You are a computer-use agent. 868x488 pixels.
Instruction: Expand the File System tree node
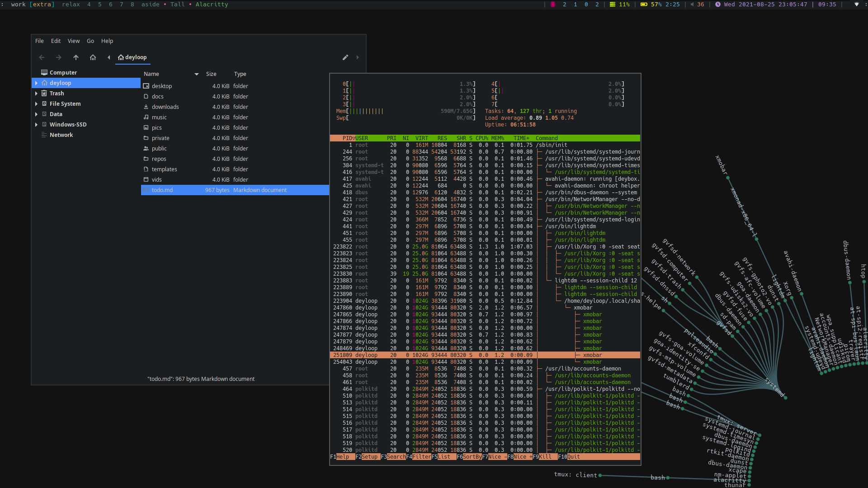pos(36,104)
